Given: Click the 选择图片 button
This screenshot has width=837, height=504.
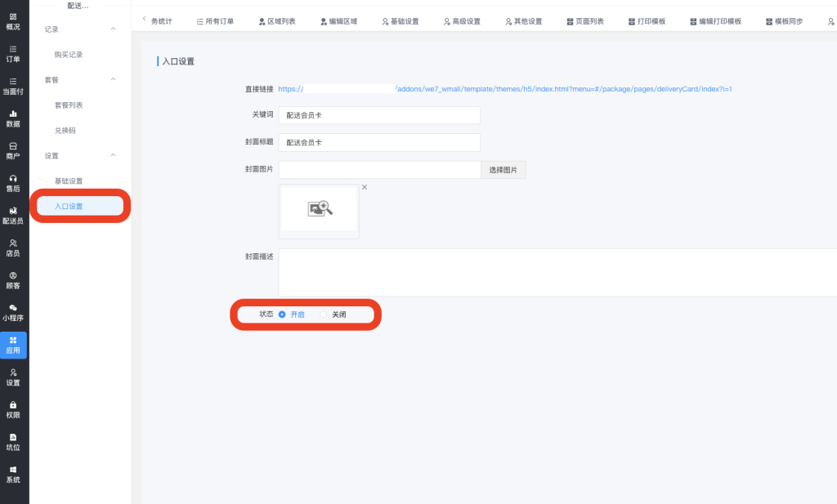Looking at the screenshot, I should (x=503, y=170).
